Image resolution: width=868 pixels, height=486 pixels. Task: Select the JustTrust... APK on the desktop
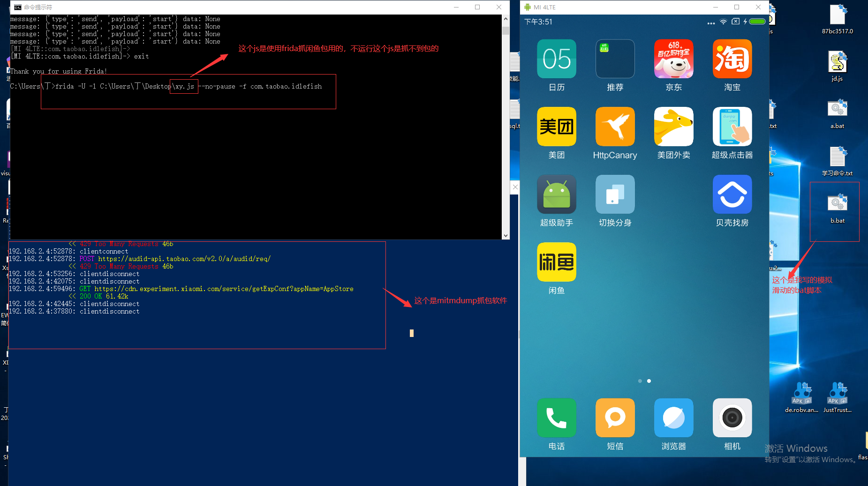coord(837,397)
